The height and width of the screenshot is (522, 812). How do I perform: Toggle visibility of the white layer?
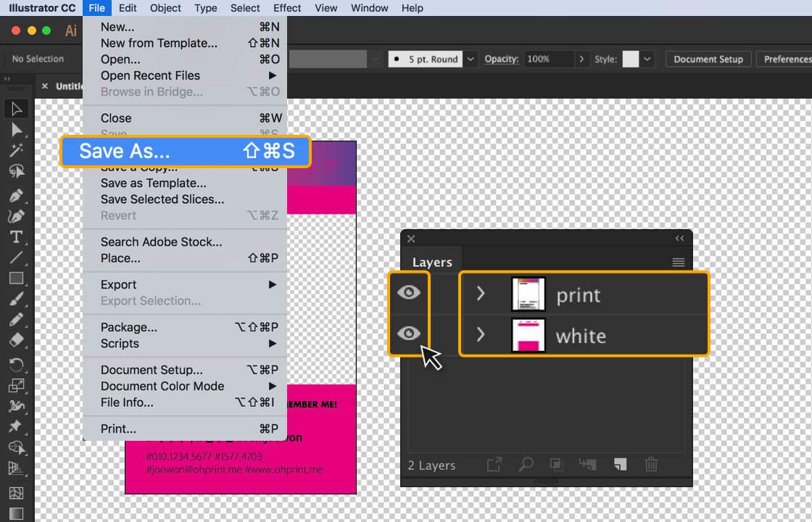[409, 333]
